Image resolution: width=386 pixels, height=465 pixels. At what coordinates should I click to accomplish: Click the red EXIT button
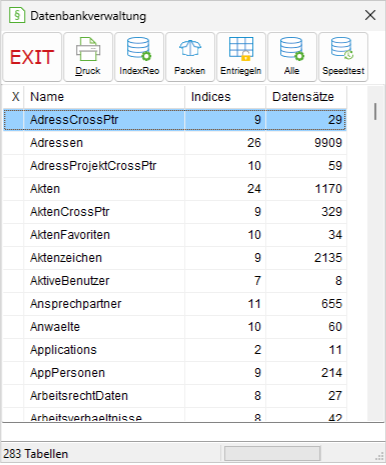tap(32, 57)
